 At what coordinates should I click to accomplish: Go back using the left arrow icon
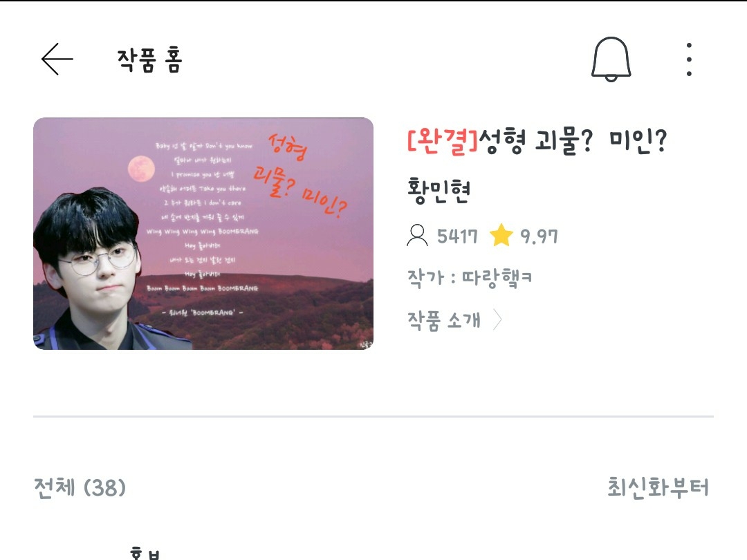[57, 59]
